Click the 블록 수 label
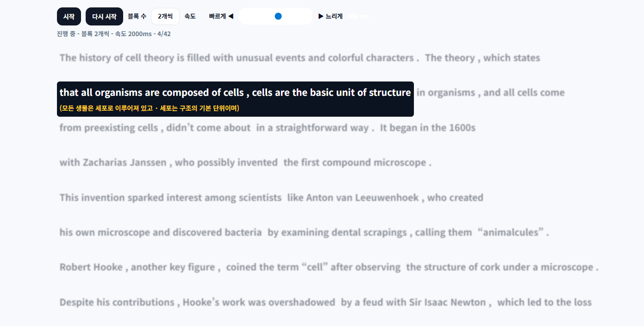Image resolution: width=644 pixels, height=326 pixels. 137,17
